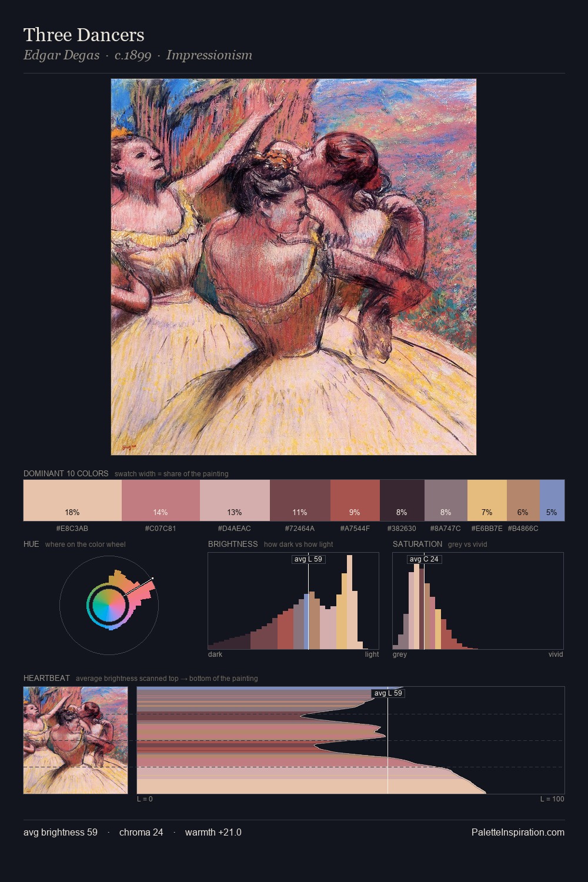588x882 pixels.
Task: Pick the 13% pale pink swatch
Action: click(x=235, y=500)
